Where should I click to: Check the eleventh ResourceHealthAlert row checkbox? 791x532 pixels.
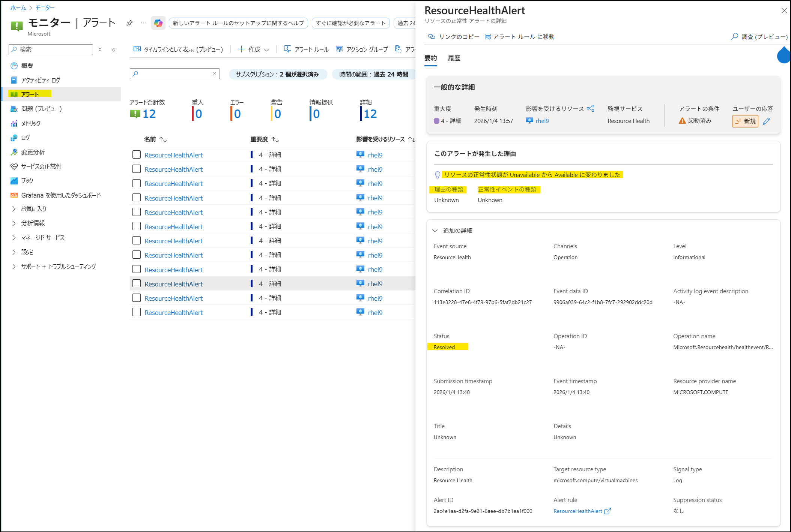coord(137,298)
